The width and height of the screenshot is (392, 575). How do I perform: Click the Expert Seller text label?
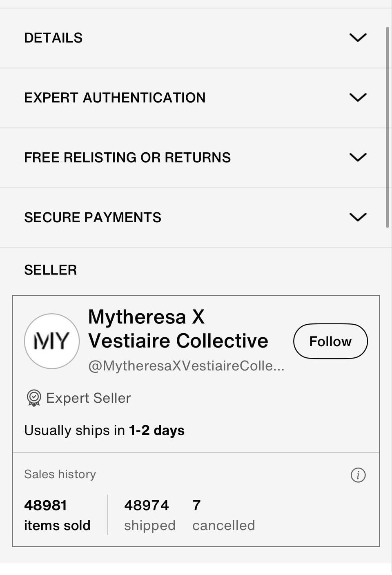click(88, 398)
